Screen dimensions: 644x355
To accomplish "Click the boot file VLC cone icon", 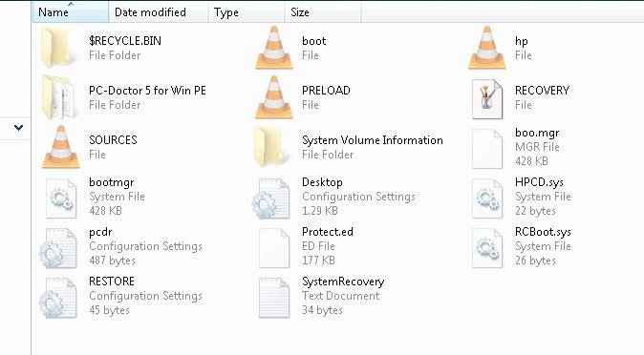I will [x=274, y=47].
